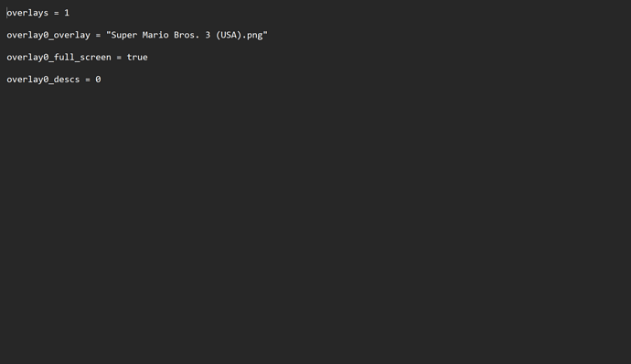Place cursor on the word "overlays"
This screenshot has width=631, height=364.
(x=27, y=13)
